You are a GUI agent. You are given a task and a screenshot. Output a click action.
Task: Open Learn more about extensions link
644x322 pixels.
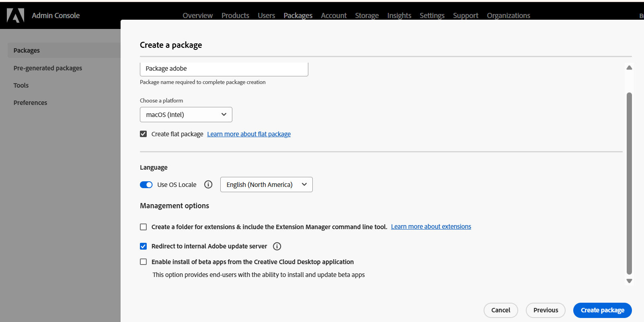click(x=431, y=227)
